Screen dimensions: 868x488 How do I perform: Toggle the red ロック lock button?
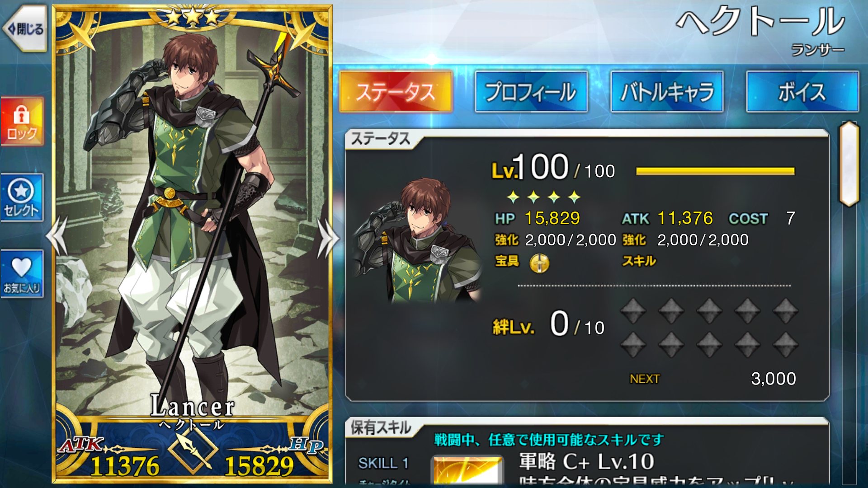pyautogui.click(x=22, y=122)
